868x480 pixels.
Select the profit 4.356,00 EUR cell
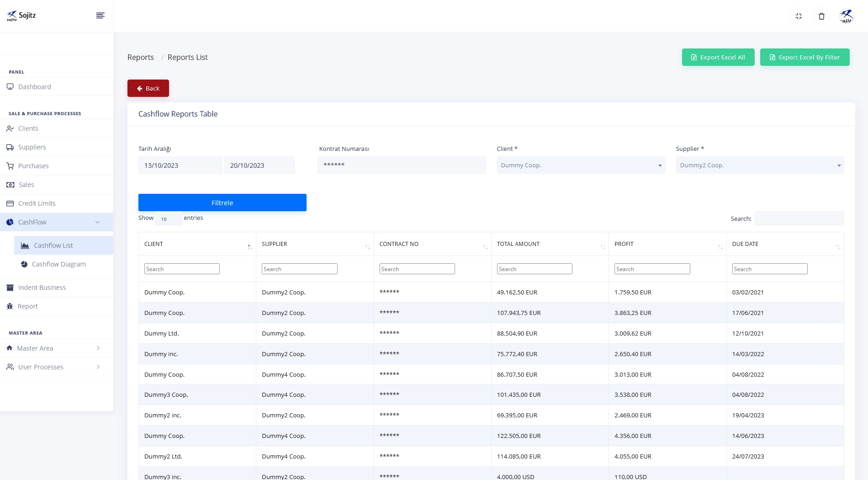667,436
